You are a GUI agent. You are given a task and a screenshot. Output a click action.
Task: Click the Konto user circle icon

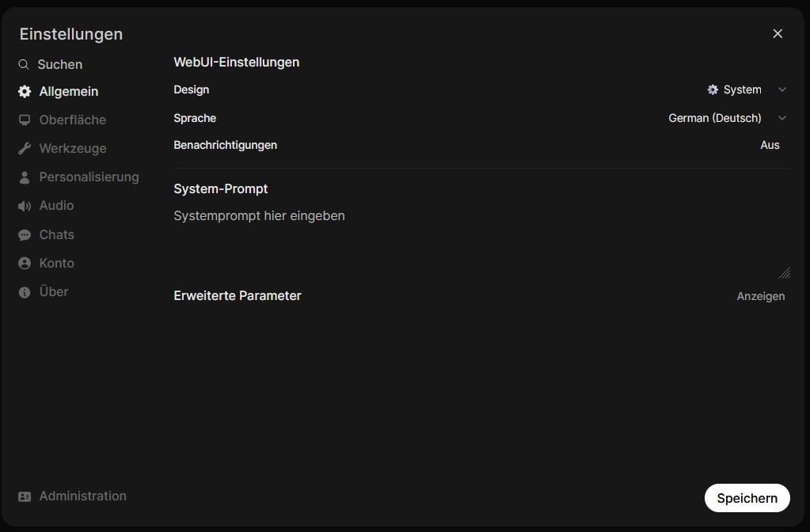coord(25,264)
